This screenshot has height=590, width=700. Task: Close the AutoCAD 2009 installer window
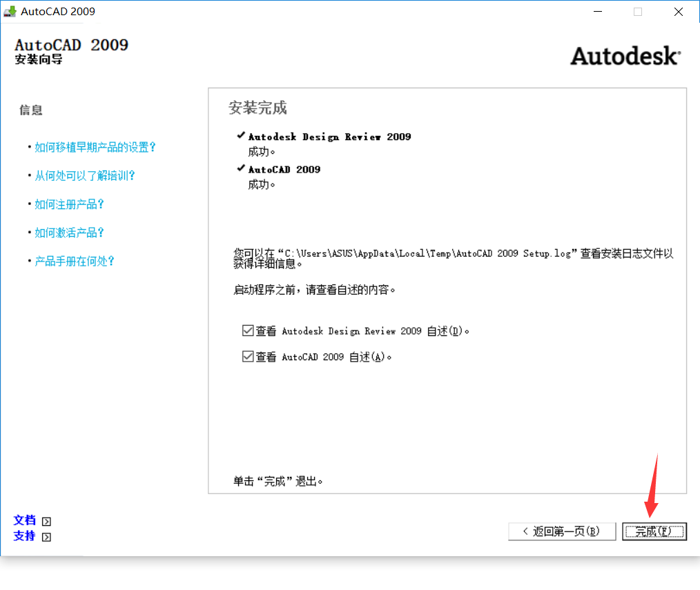pos(679,12)
